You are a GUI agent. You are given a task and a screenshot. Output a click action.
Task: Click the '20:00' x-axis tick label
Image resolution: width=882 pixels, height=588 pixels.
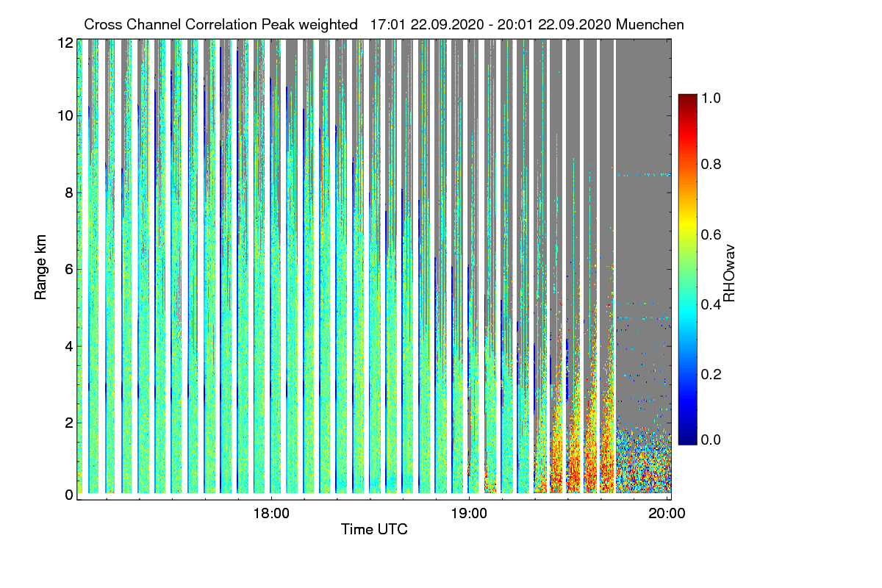coord(667,514)
